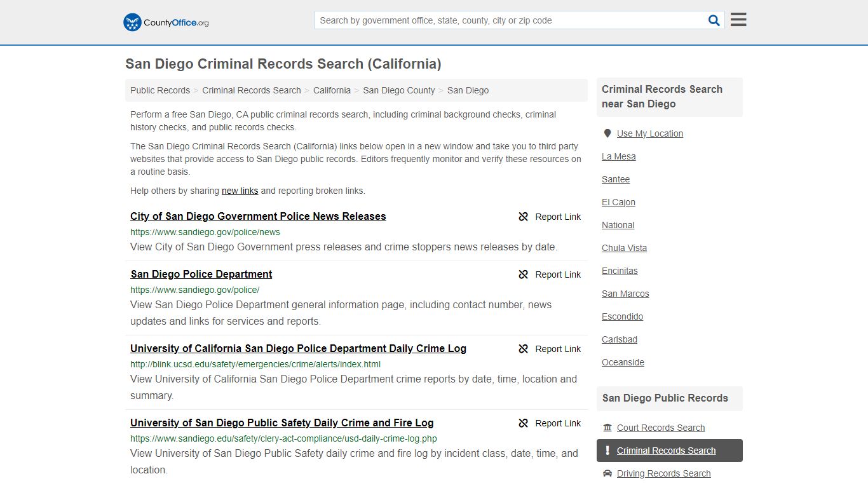Screen dimensions: 868x488
Task: Choose San Marcos in nearby list
Action: [625, 294]
